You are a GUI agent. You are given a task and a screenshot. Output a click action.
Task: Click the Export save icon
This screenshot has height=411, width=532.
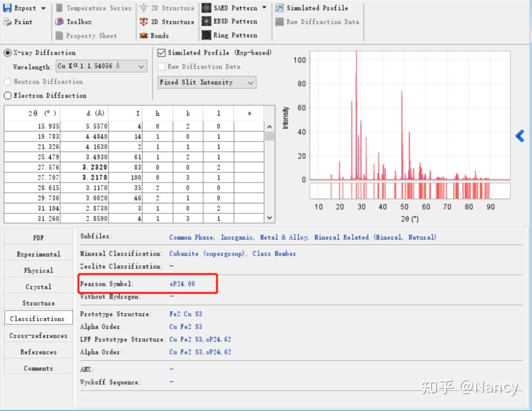pyautogui.click(x=7, y=8)
